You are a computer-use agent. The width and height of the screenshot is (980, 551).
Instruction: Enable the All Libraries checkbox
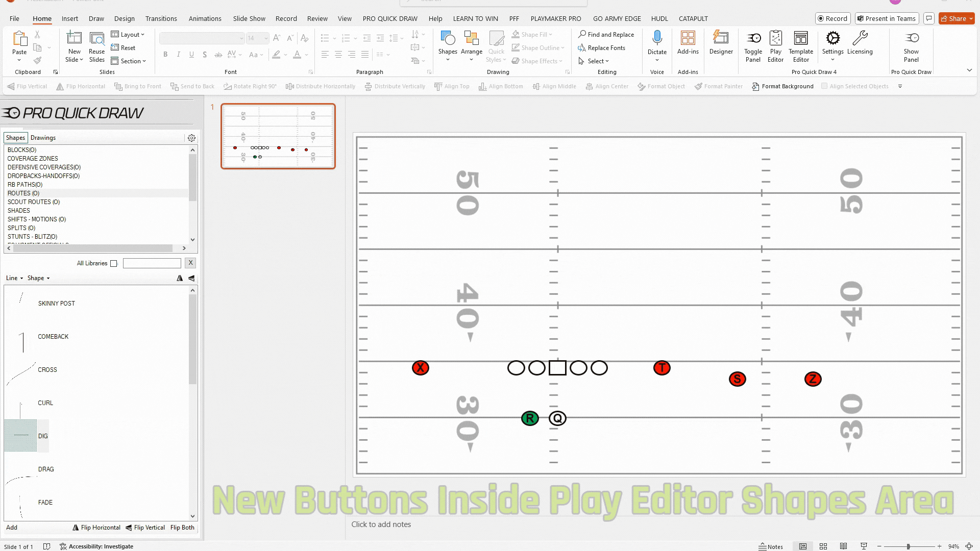coord(114,263)
